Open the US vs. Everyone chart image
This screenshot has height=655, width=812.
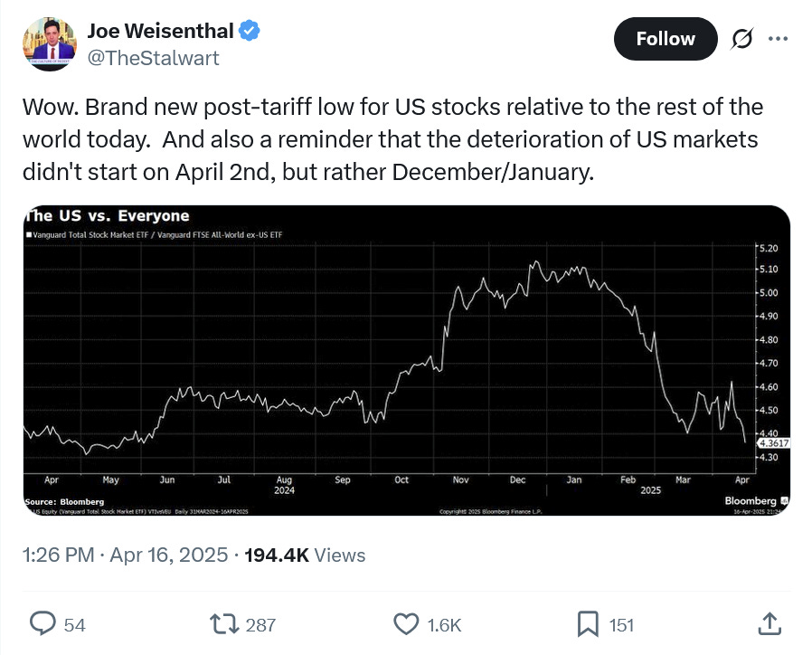click(407, 360)
